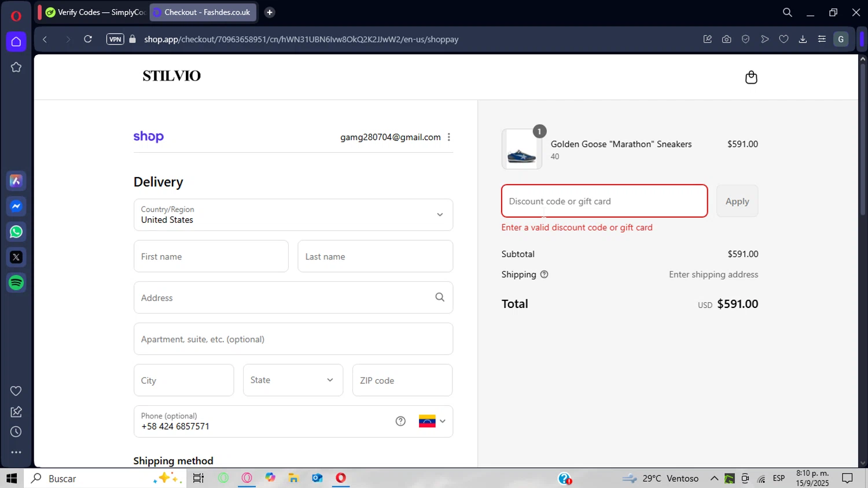This screenshot has width=868, height=488.
Task: Open the sidebar heart (Pinboards) icon
Action: [x=16, y=391]
